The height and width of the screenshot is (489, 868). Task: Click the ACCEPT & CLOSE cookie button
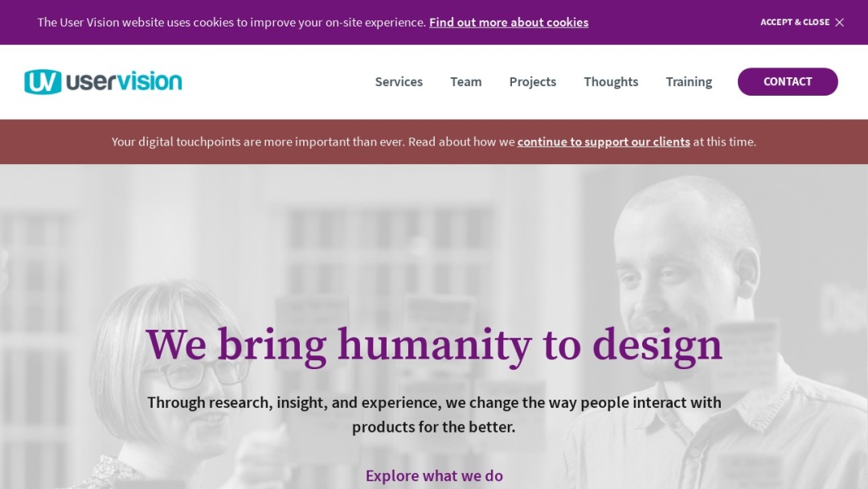[x=795, y=22]
